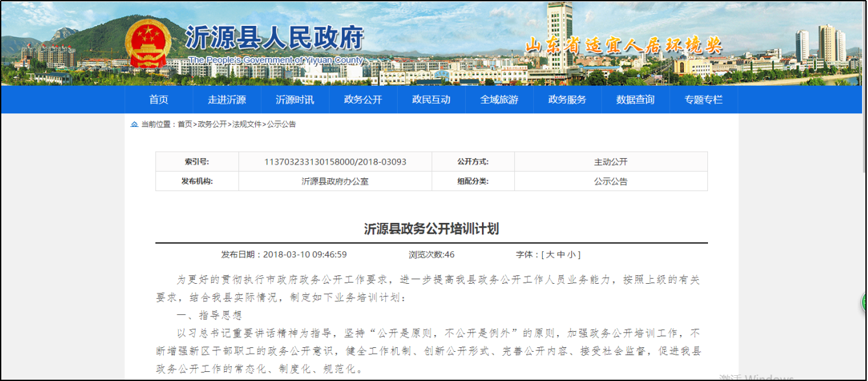Open the 首页 navigation tab
Screen dimensions: 868x381
(159, 100)
